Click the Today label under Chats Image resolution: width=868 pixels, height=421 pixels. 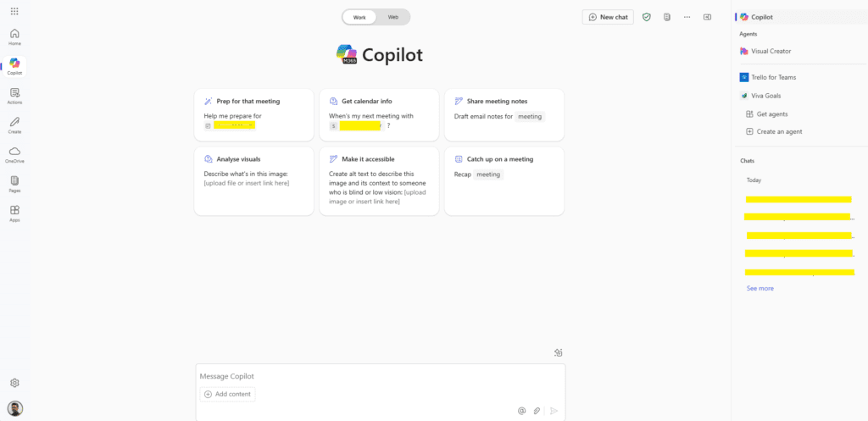pos(754,180)
